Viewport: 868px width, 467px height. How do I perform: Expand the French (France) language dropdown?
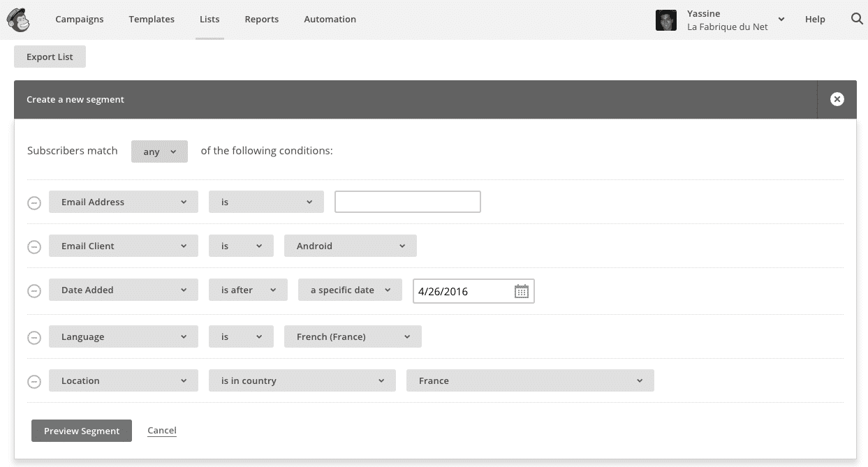pyautogui.click(x=353, y=336)
